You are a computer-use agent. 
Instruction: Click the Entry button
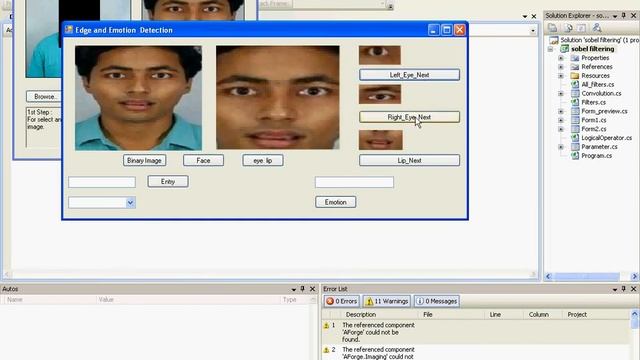tap(168, 182)
